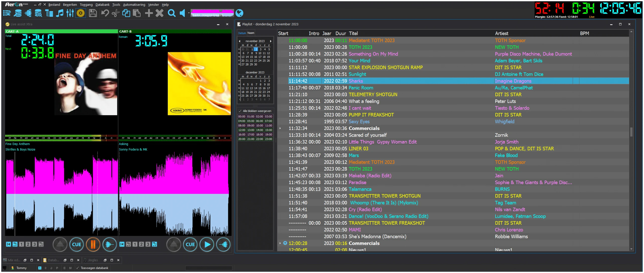Viewport: 644px width, 273px height.
Task: Go to previous month in the calendar
Action: pyautogui.click(x=239, y=41)
